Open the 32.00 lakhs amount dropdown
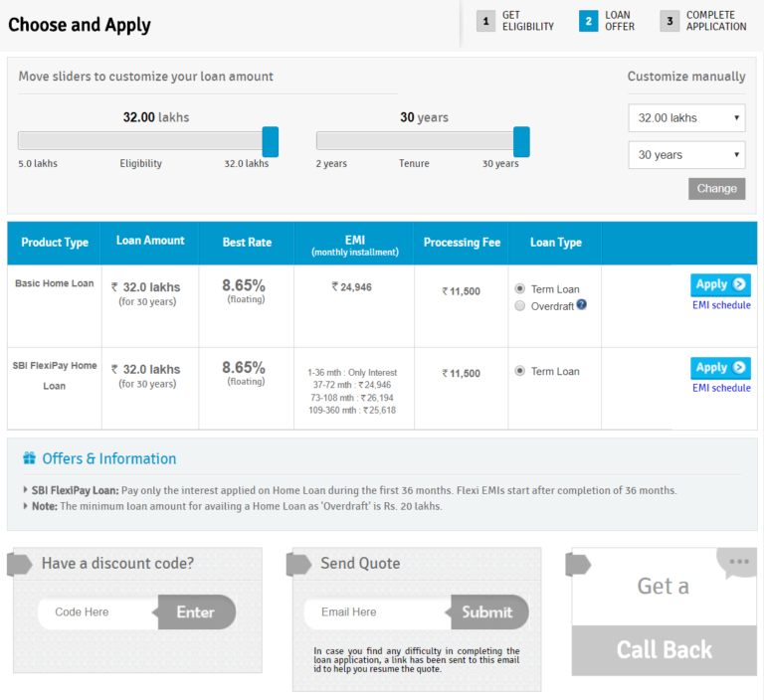Viewport: 764px width, 700px height. tap(686, 118)
